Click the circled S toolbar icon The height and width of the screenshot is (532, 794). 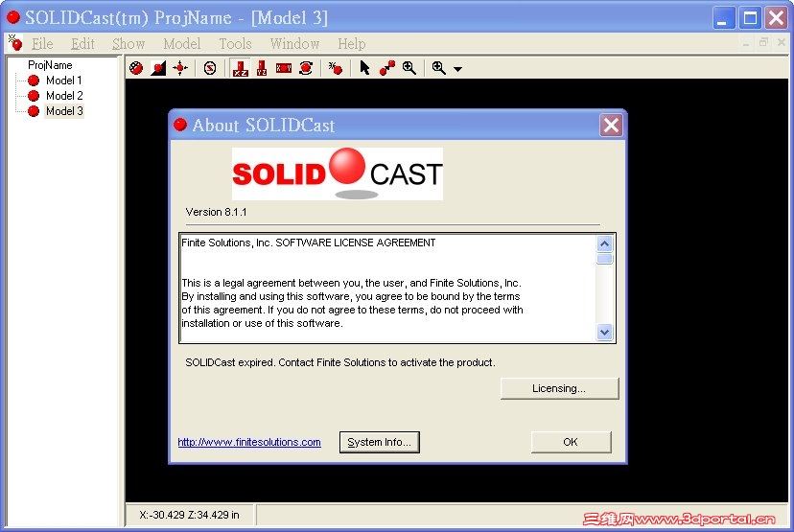click(210, 68)
